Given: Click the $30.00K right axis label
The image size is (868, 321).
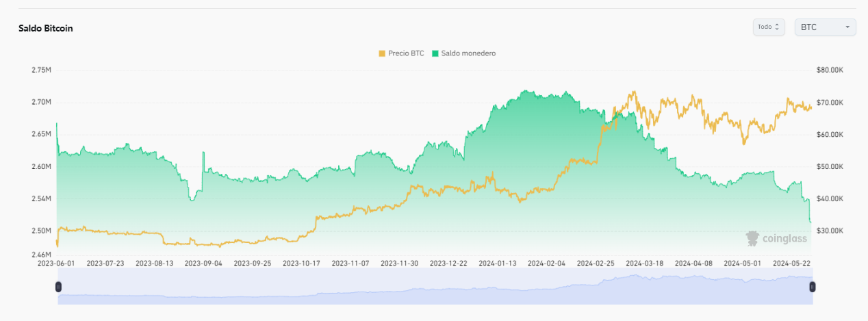Looking at the screenshot, I should [x=830, y=231].
